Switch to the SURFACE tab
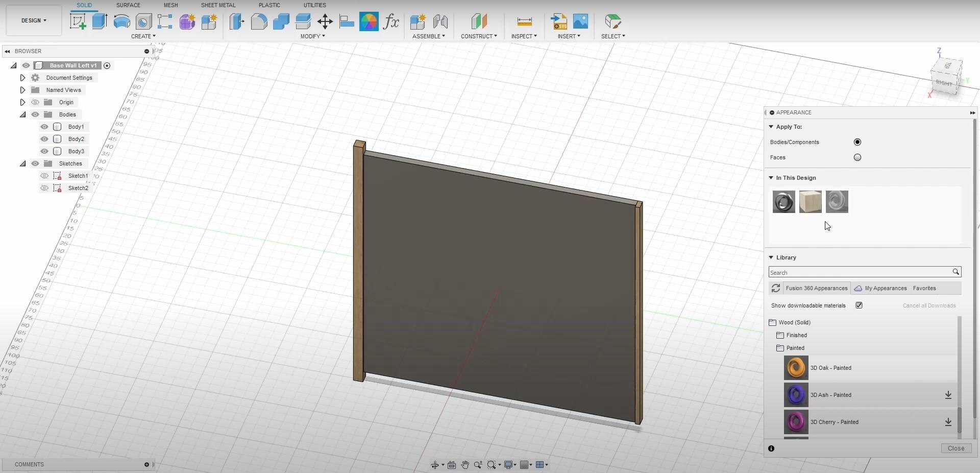The width and height of the screenshot is (980, 473). tap(128, 5)
